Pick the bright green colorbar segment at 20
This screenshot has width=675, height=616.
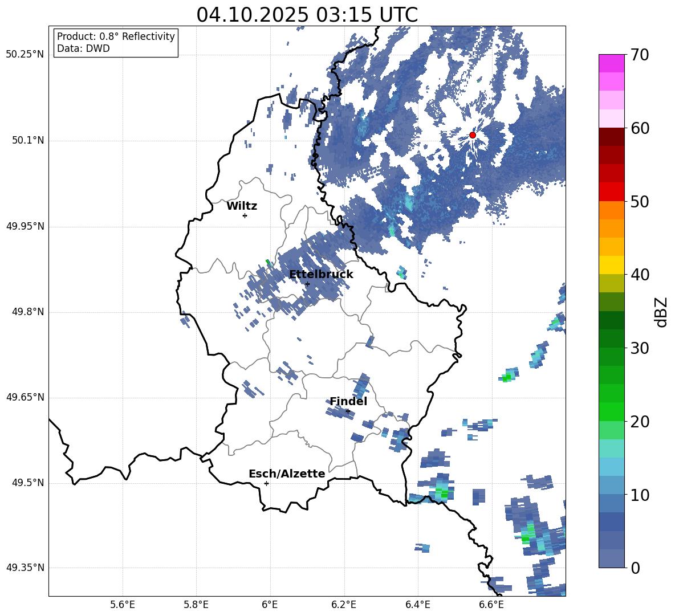coord(611,411)
